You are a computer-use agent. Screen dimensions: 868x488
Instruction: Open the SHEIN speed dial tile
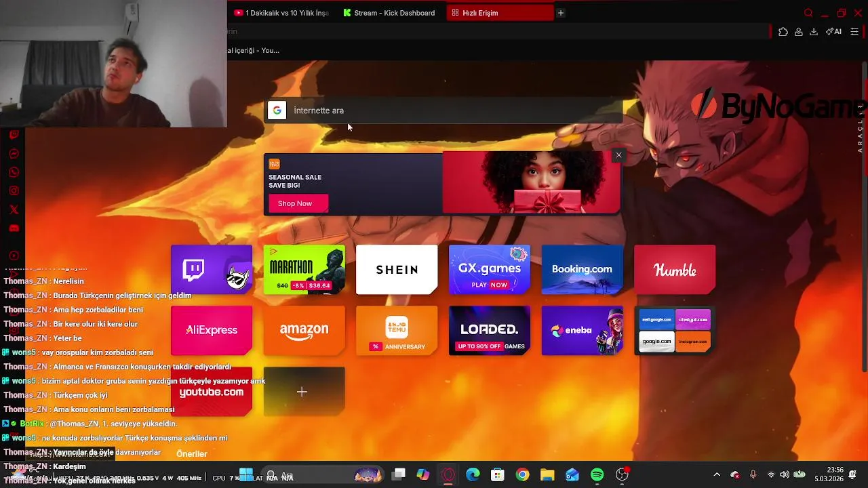tap(397, 270)
